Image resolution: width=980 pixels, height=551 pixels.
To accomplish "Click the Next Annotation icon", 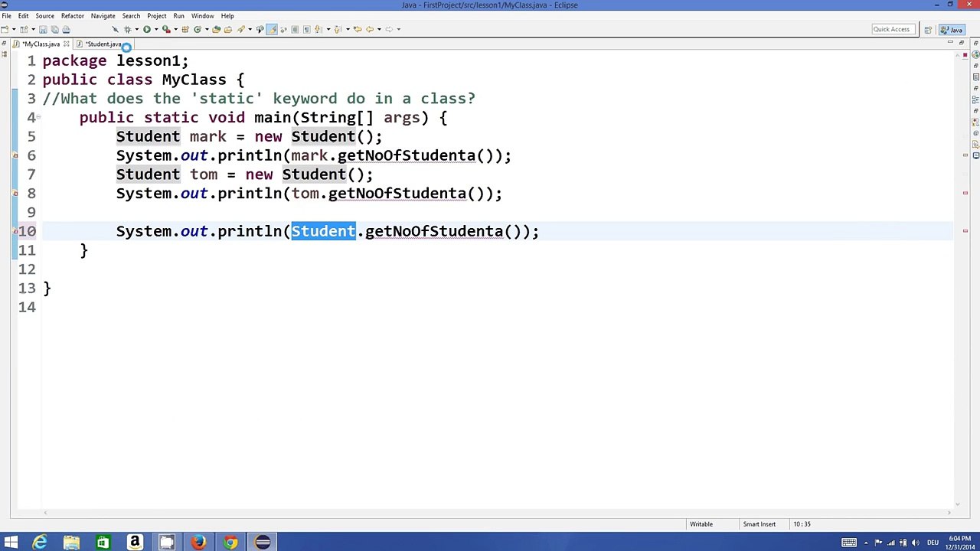I will pos(318,29).
